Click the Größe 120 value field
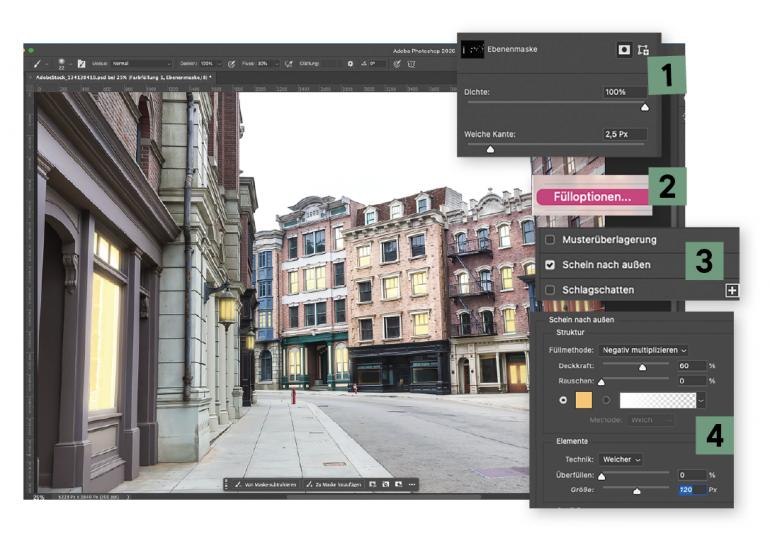This screenshot has height=536, width=770. pyautogui.click(x=692, y=490)
